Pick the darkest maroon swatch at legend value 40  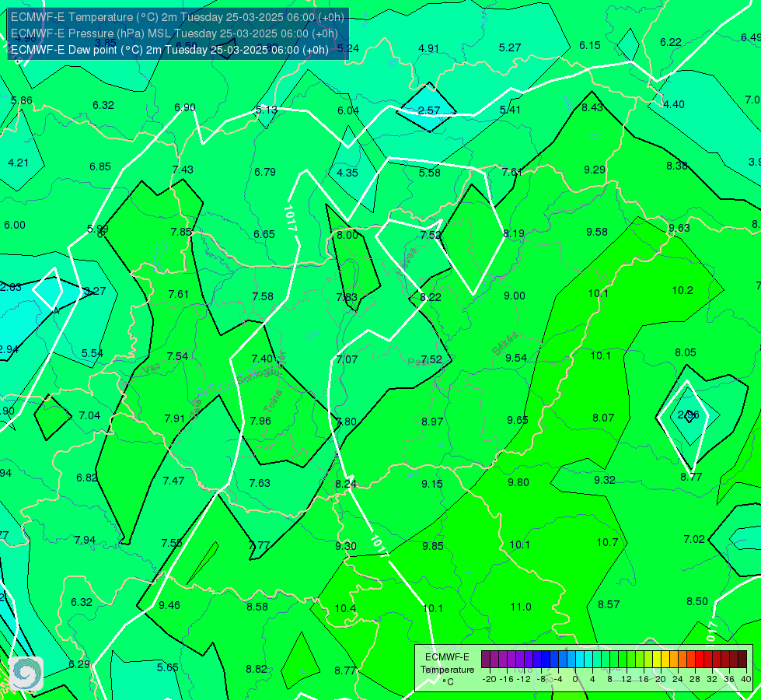click(x=742, y=660)
